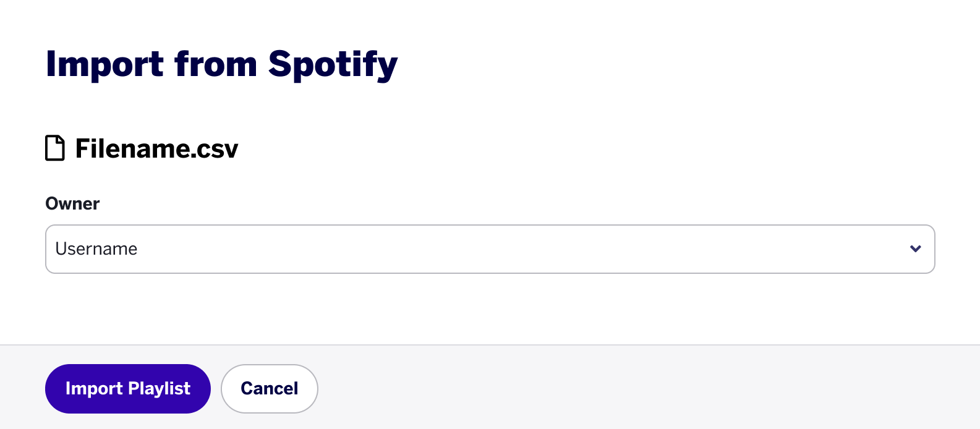Click the Import from Spotify heading
The width and height of the screenshot is (980, 429).
coord(221,65)
